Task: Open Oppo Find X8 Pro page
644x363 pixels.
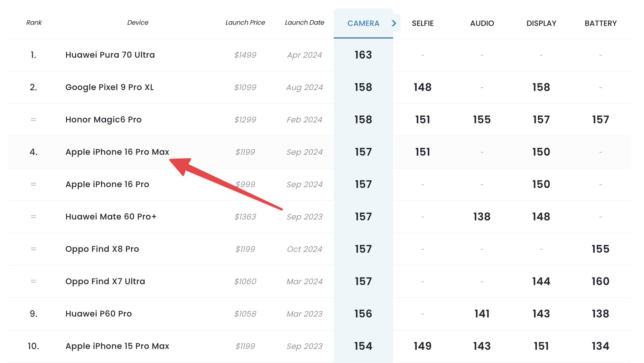Action: pos(102,249)
